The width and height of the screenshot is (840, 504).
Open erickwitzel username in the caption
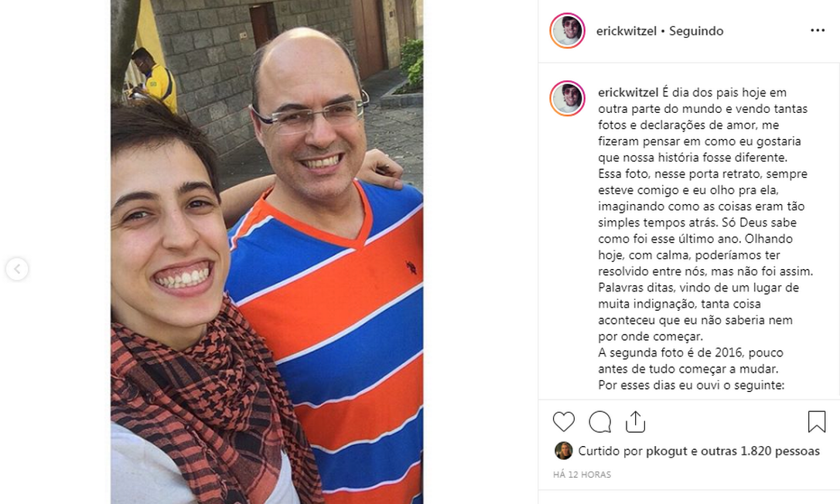point(628,93)
